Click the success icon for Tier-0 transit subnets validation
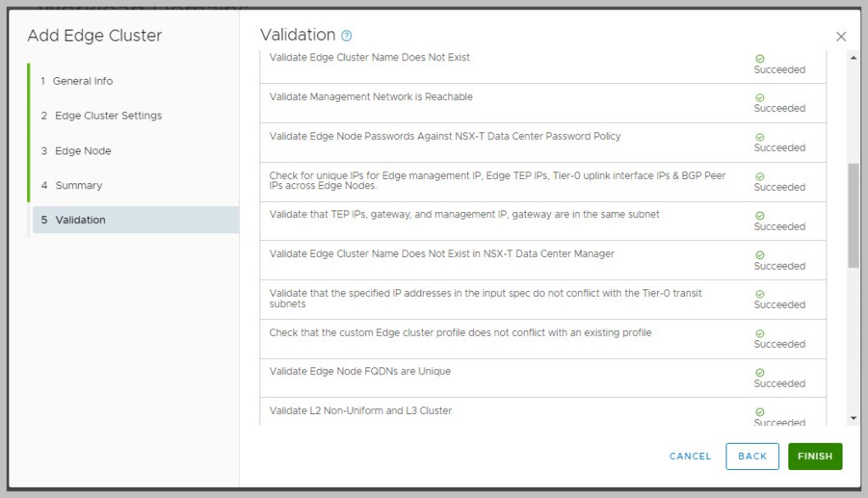The width and height of the screenshot is (868, 498). [759, 294]
